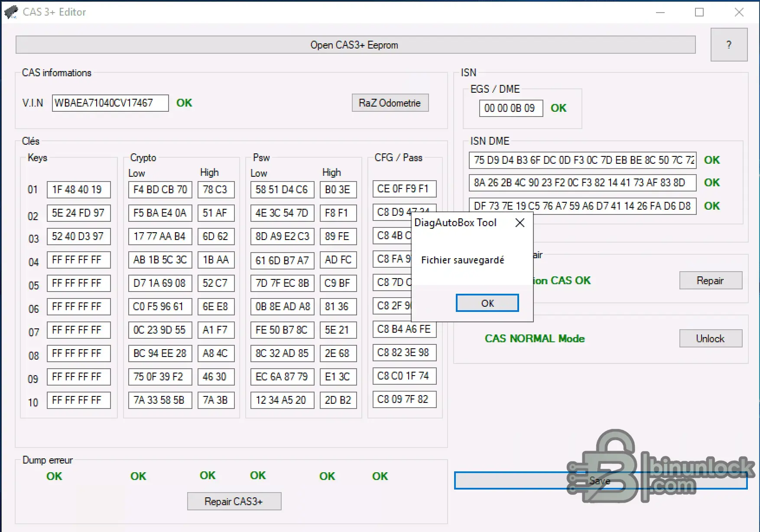Select Psw Low field 61 6D B7 A7

pyautogui.click(x=282, y=260)
